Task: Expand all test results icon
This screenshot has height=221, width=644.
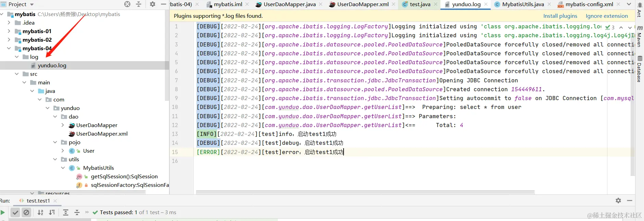Action: tap(66, 212)
